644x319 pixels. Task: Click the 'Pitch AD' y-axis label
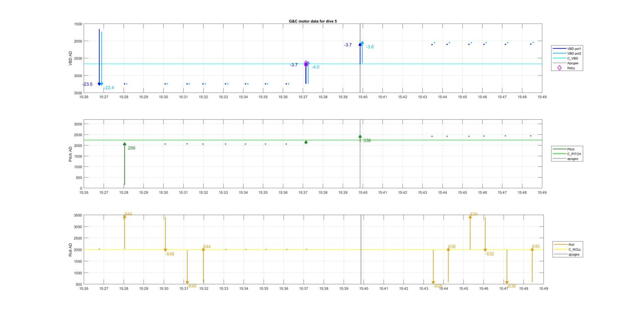70,155
